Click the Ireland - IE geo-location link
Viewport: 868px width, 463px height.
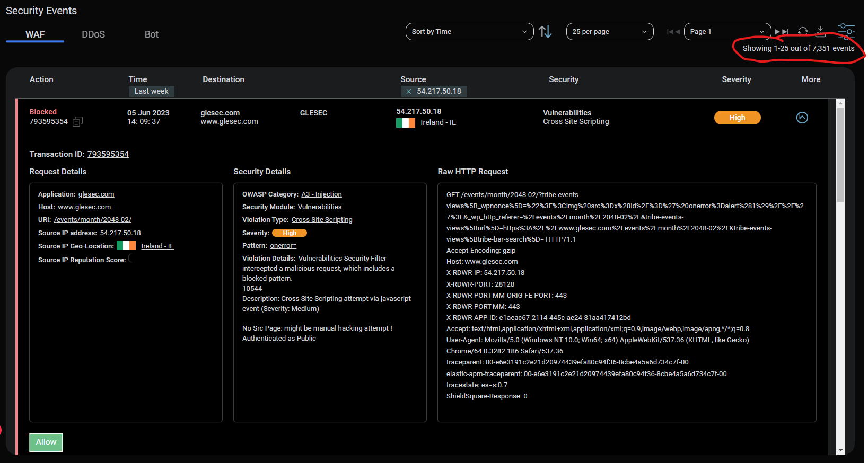[x=157, y=246]
